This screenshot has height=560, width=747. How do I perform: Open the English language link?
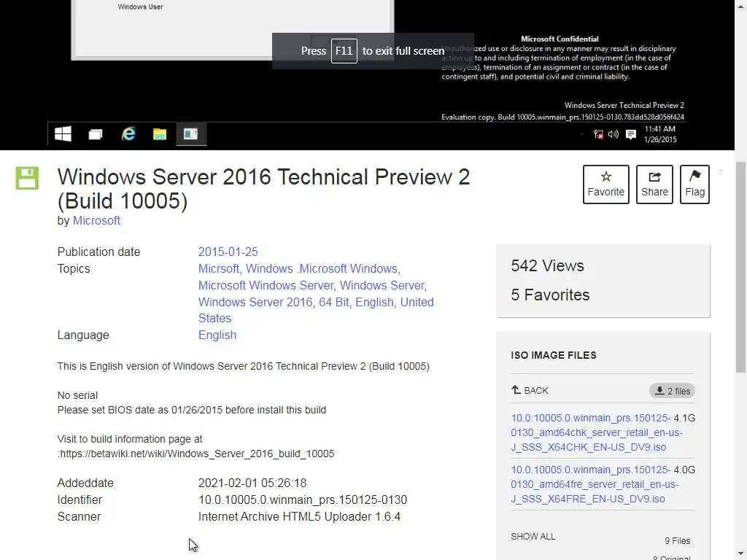[217, 335]
